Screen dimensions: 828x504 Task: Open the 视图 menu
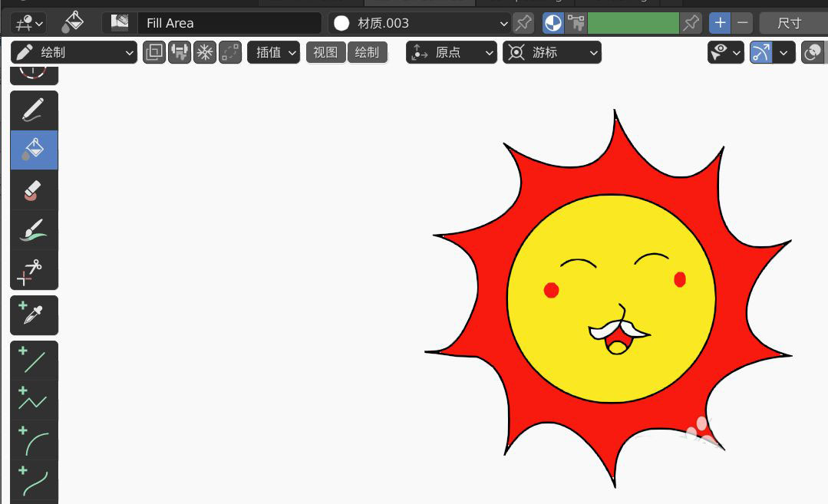(x=325, y=52)
